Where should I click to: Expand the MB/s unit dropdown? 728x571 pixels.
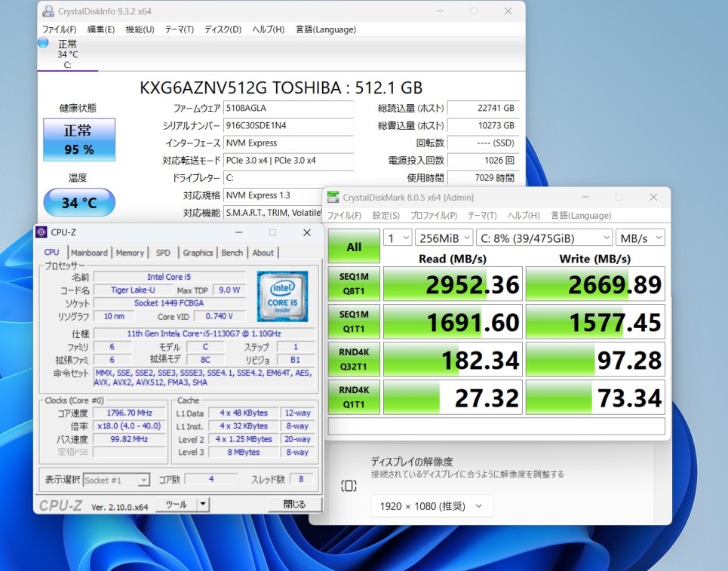click(x=640, y=238)
